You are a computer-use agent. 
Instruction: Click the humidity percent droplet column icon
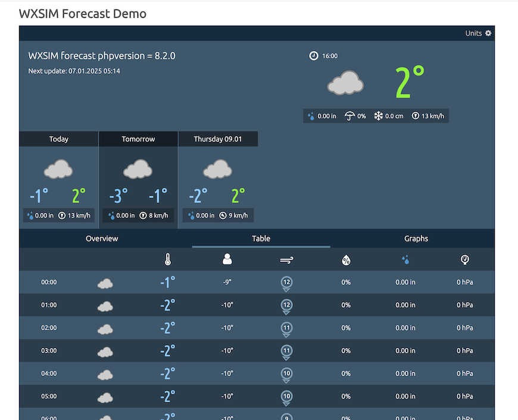[x=346, y=260]
